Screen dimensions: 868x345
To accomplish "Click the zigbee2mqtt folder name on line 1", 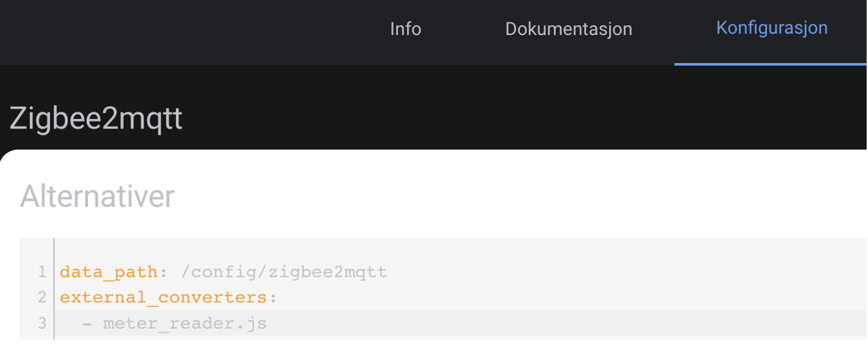I will click(328, 272).
